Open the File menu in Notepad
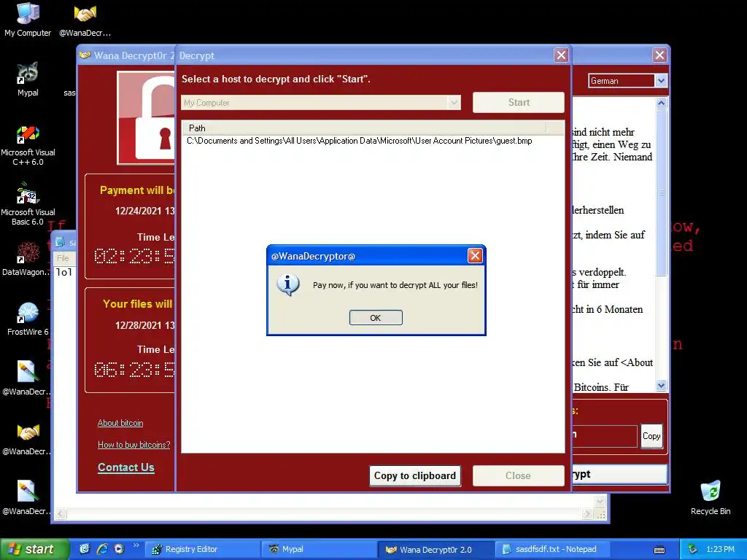This screenshot has width=747, height=560. (63, 258)
